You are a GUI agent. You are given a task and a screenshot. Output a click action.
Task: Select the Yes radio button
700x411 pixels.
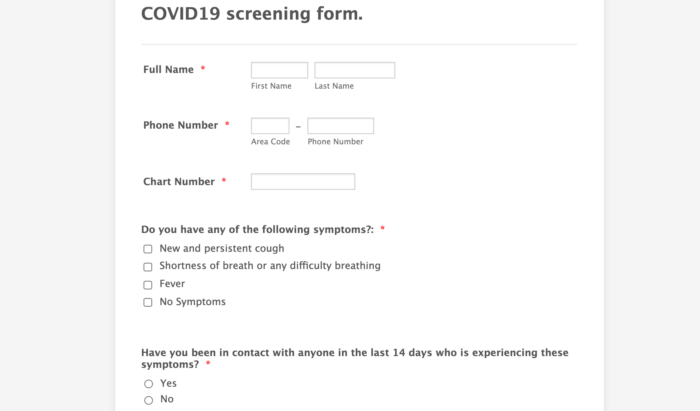coord(148,384)
